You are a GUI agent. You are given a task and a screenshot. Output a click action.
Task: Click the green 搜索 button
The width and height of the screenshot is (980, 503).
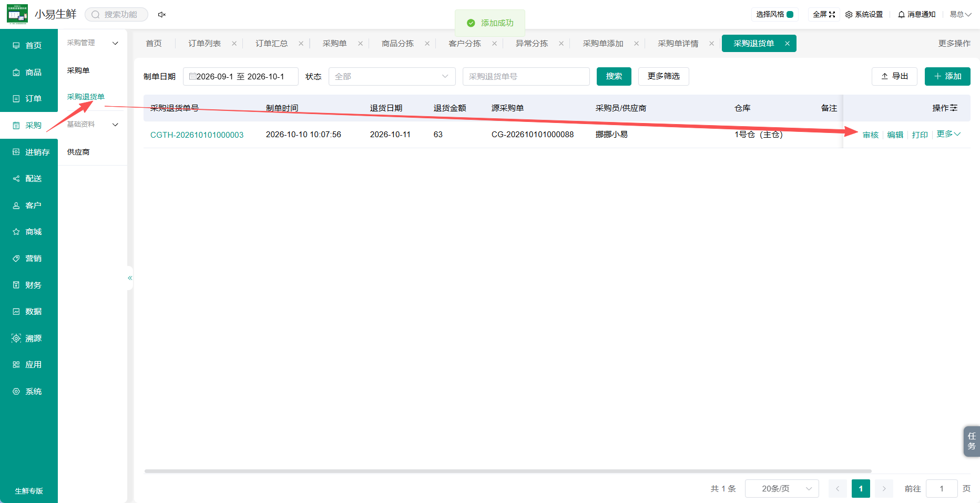coord(614,76)
